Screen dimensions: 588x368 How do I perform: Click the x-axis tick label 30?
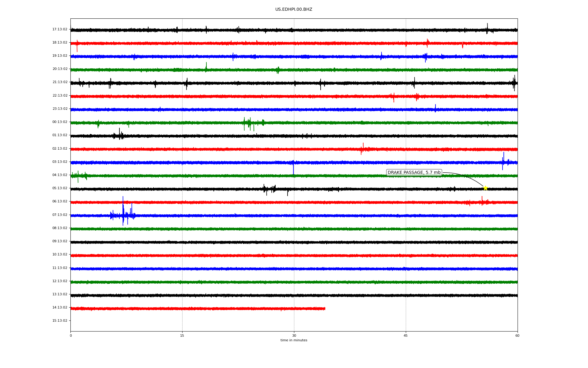[294, 336]
